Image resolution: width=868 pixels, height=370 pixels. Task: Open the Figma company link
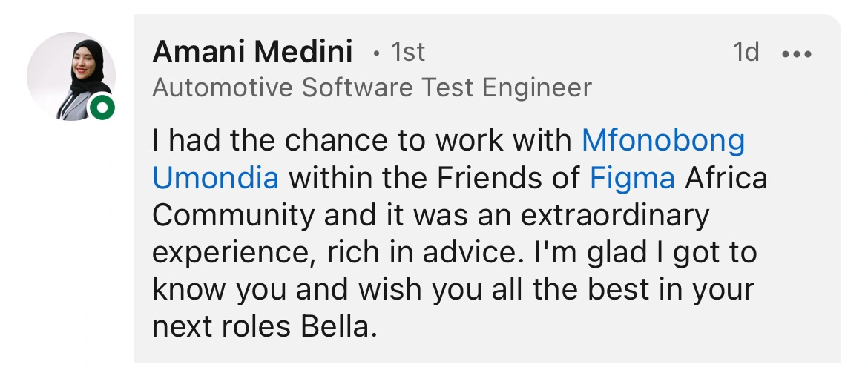coord(633,179)
